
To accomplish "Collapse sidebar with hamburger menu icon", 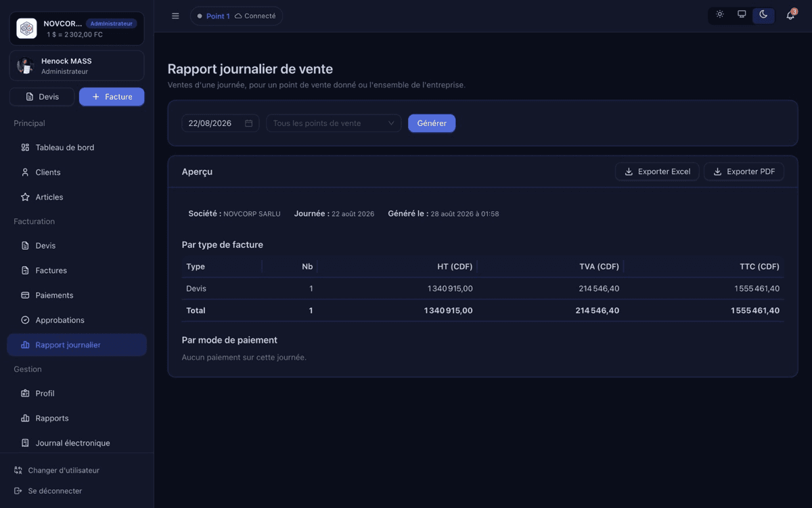I will coord(175,16).
